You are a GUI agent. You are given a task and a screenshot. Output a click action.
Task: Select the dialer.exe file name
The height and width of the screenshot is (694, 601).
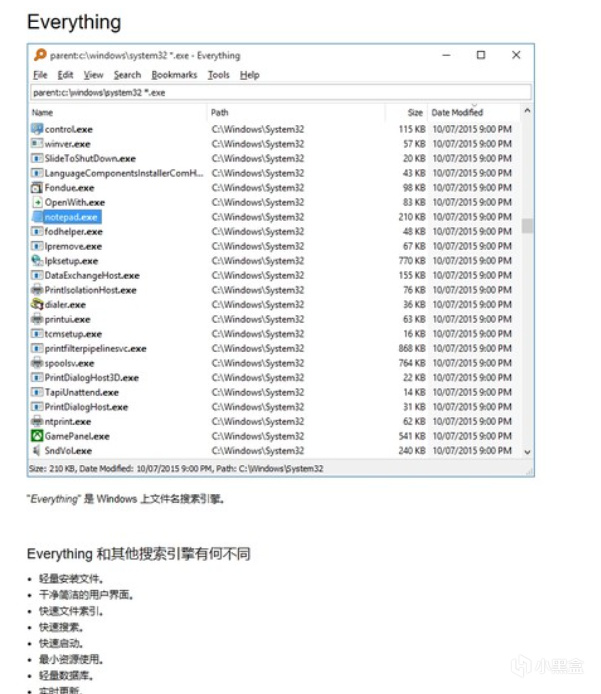click(65, 305)
